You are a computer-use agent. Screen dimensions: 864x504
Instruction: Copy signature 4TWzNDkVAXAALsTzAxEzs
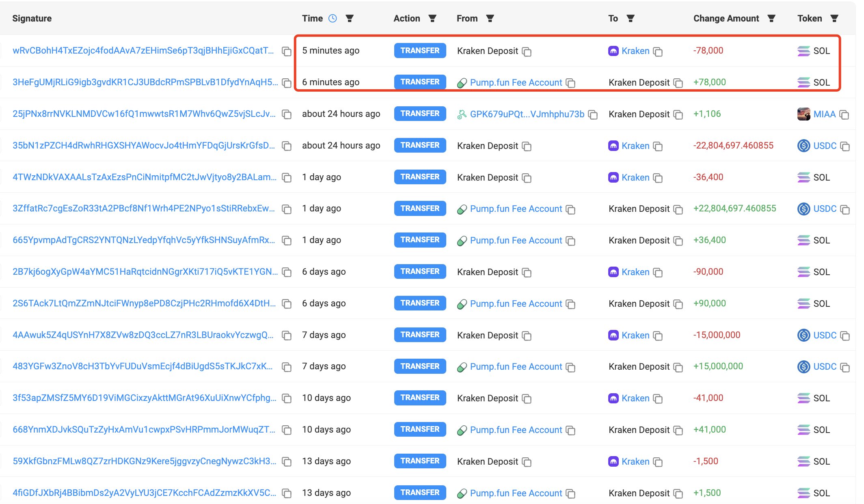(x=287, y=178)
